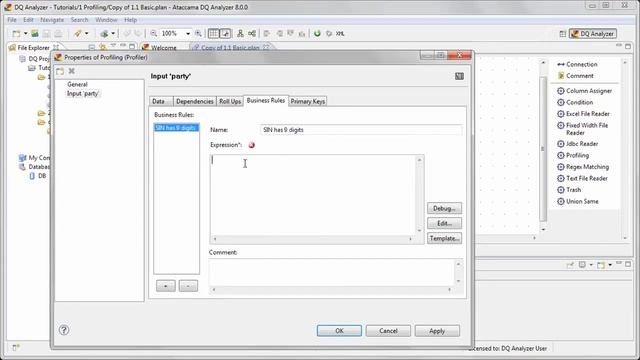Select the Business Rules tab

coord(266,100)
